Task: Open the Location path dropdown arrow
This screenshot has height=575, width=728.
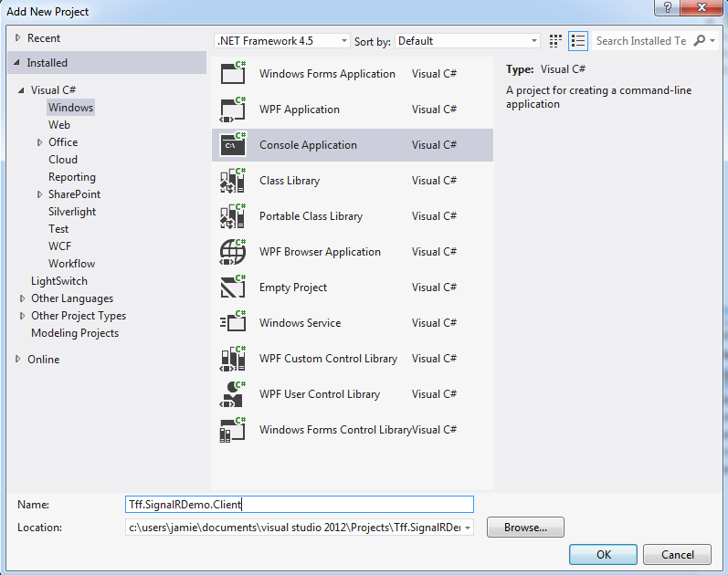Action: click(468, 528)
